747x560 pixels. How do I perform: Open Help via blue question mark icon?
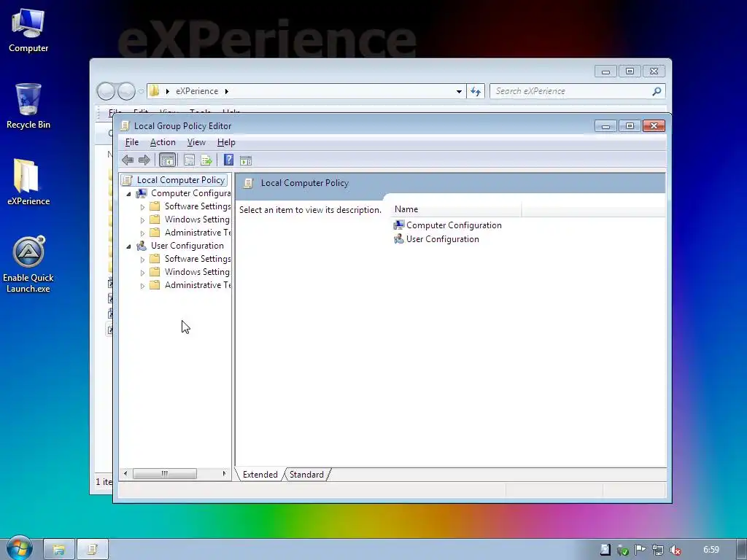pyautogui.click(x=228, y=160)
